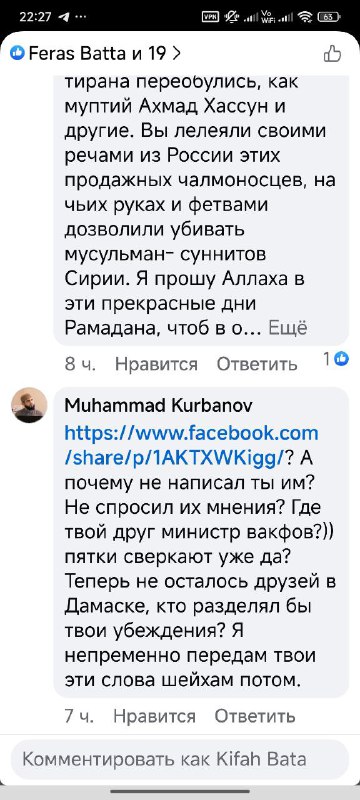
Task: Open 'Feras Batta и 19' reactions list
Action: tap(96, 53)
